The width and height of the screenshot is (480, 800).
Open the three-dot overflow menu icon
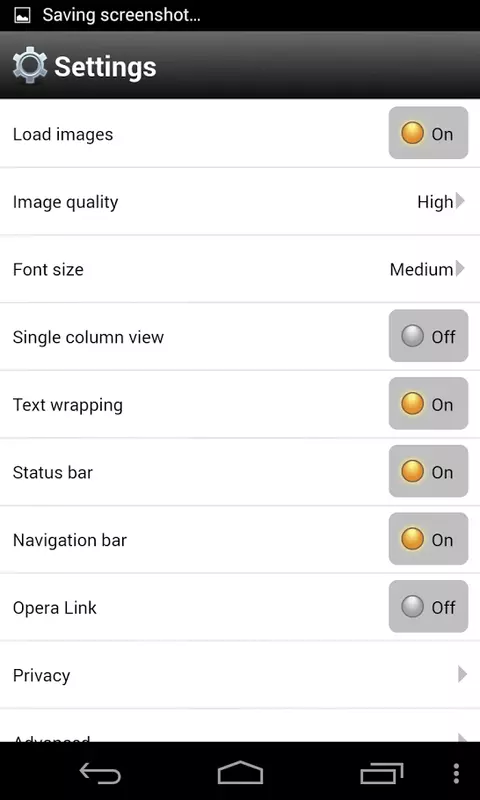click(456, 773)
